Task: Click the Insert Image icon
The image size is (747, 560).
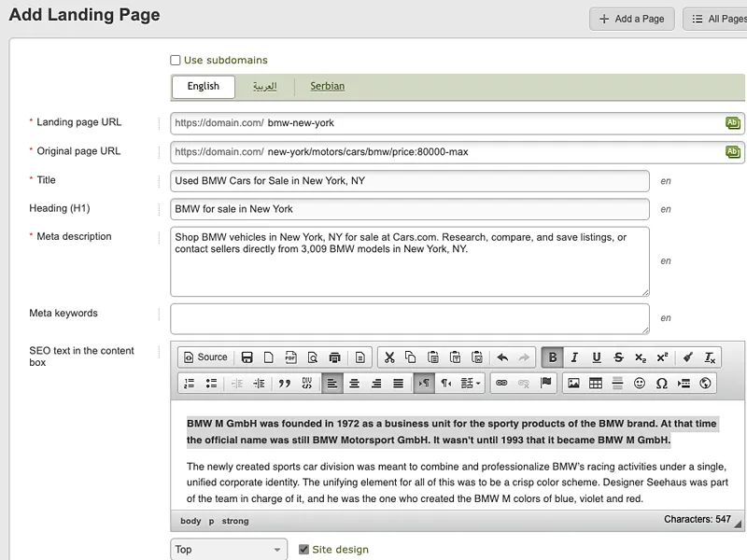Action: click(573, 383)
